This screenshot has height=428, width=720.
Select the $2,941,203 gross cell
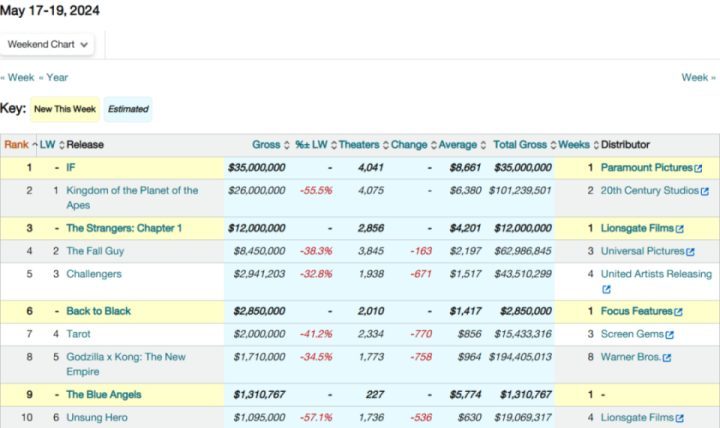point(259,274)
